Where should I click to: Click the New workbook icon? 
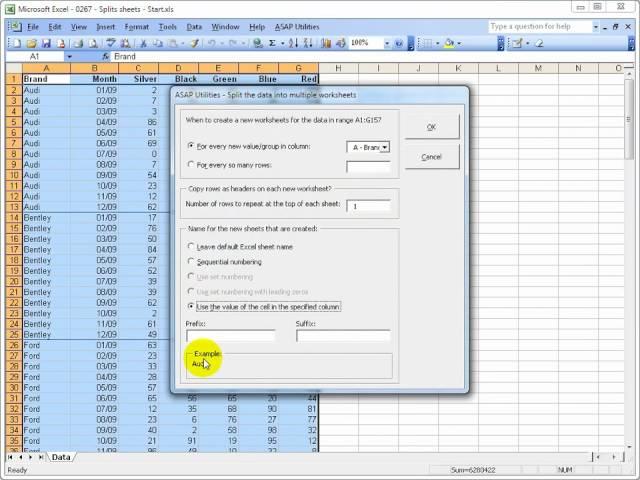[x=17, y=43]
